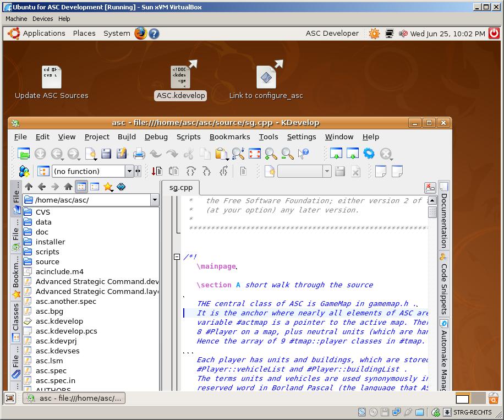
Task: Click the Paste clipboard icon
Action: (222, 154)
